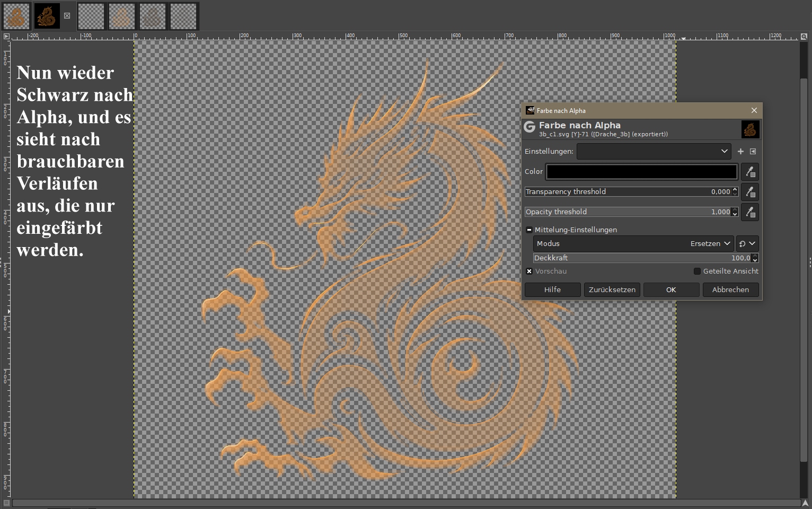Click the black Color swatch
Viewport: 812px width, 509px height.
pyautogui.click(x=641, y=172)
